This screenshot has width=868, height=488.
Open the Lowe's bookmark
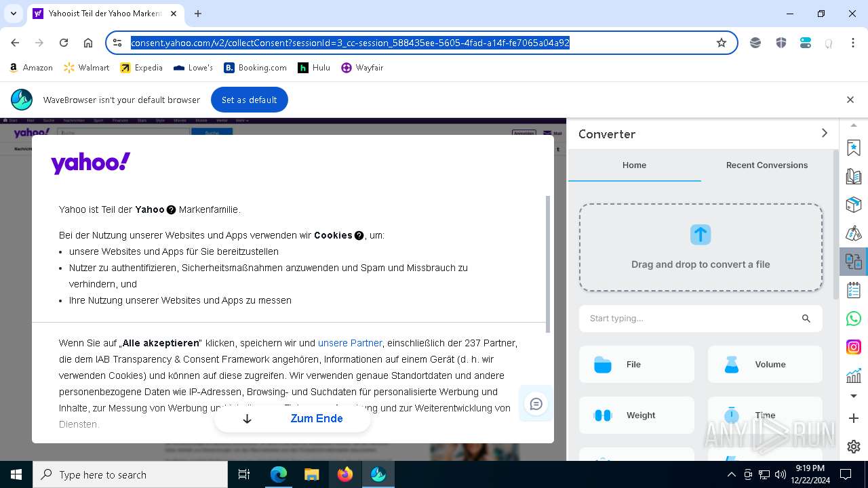[x=193, y=68]
